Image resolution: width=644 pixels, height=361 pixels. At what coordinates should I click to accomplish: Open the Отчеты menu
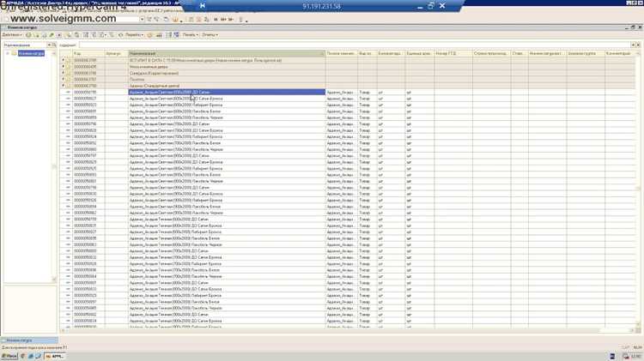point(210,35)
